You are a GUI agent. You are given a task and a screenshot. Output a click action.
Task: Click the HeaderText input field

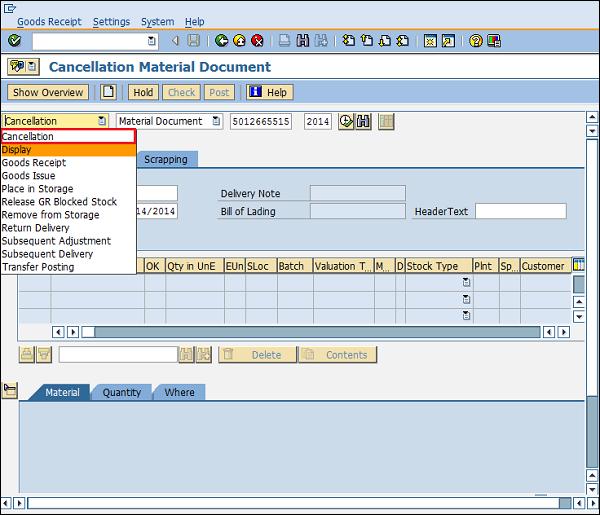click(520, 211)
